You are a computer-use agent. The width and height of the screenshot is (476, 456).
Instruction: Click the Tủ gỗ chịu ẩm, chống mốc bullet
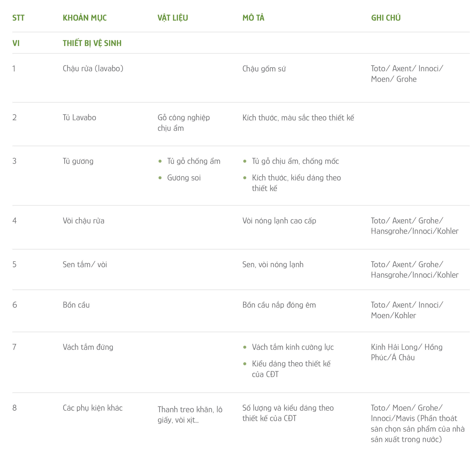295,161
